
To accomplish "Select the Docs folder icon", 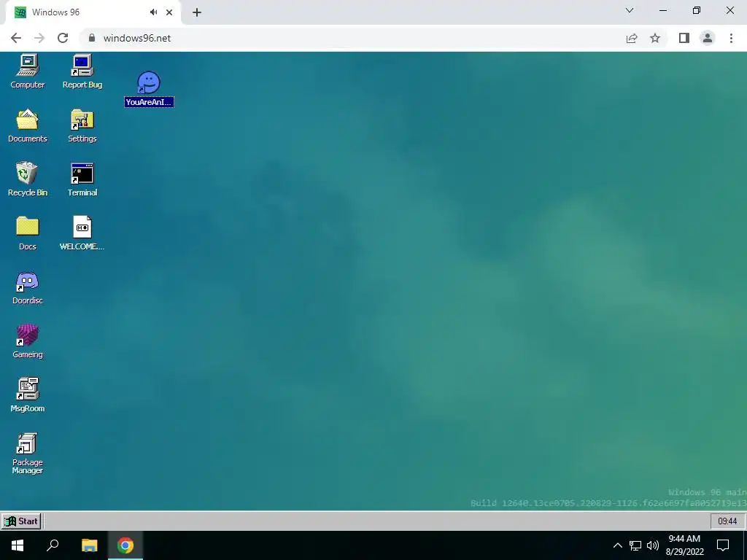I will coord(27,233).
